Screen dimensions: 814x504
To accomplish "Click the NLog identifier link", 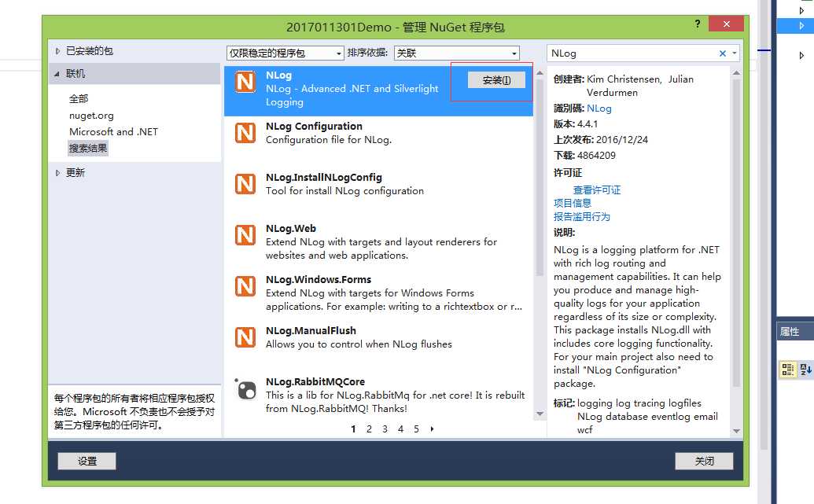I will click(599, 109).
